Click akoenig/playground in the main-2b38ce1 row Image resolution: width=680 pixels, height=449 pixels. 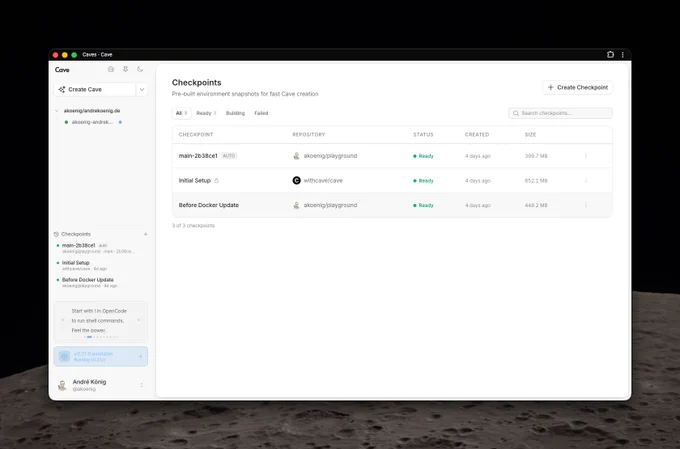[330, 156]
